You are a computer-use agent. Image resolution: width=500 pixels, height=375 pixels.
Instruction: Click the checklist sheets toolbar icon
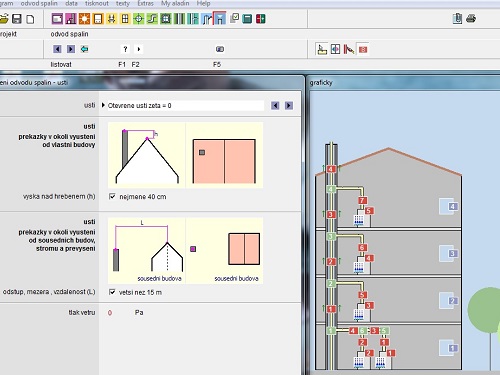tap(234, 18)
